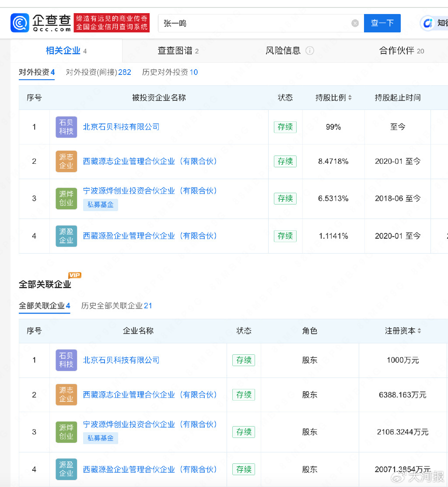Click the 1000万元 registered capital cell
The width and height of the screenshot is (448, 487).
coord(402,360)
